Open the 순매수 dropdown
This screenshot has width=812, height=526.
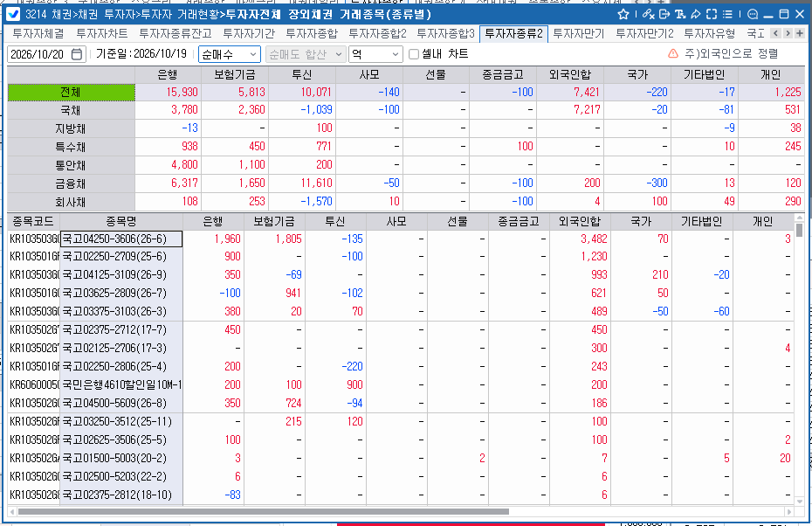[229, 54]
